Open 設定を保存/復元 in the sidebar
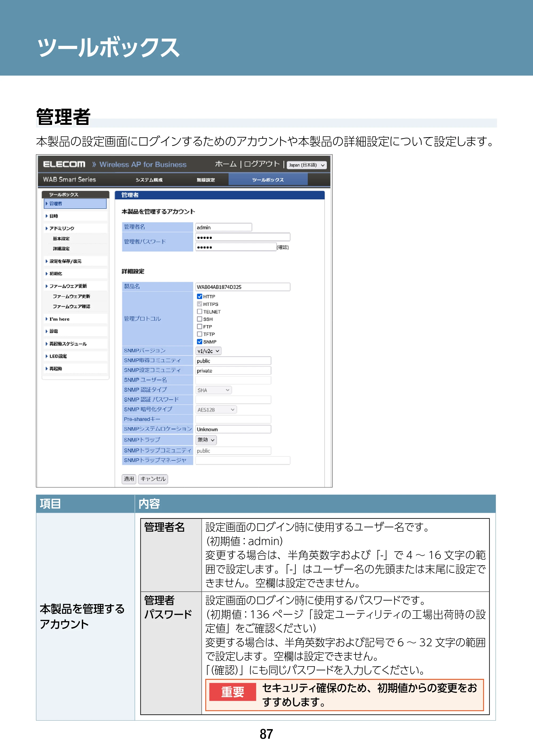 point(75,261)
